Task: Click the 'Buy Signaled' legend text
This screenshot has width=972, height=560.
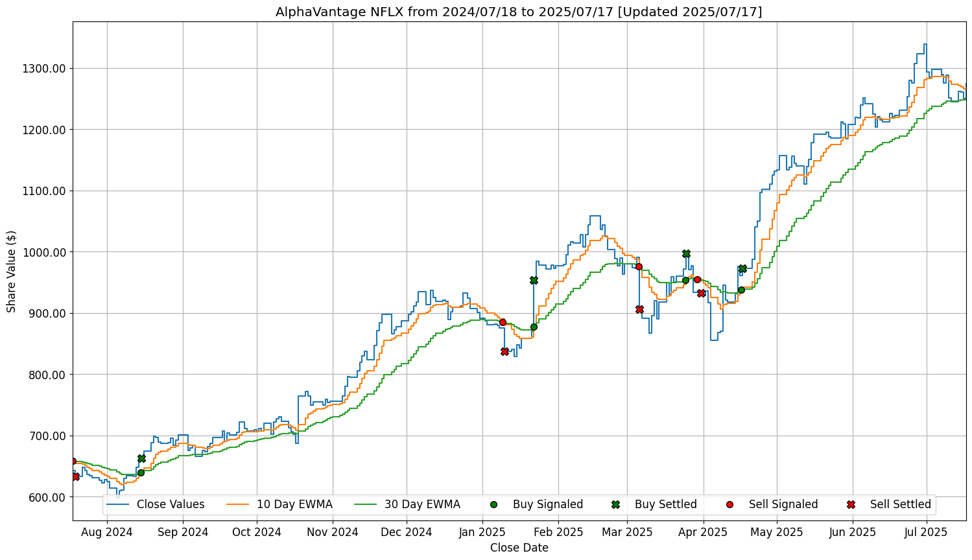Action: click(x=548, y=504)
